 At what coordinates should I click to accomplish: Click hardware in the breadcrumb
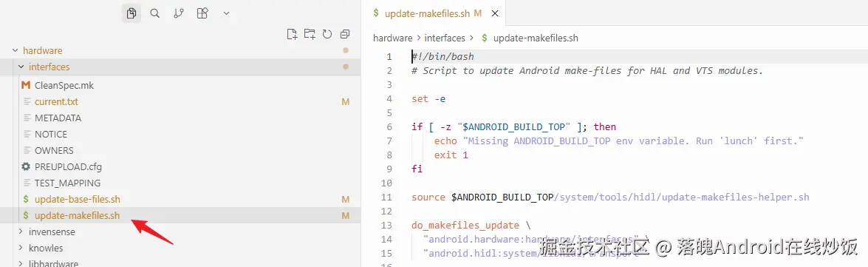(x=392, y=38)
